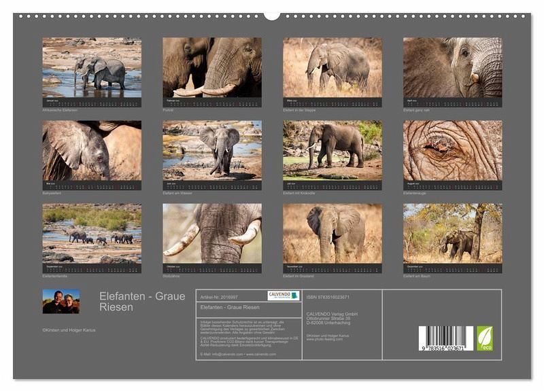Click the green eco leaf icon
This screenshot has width=544, height=392.
point(485,338)
